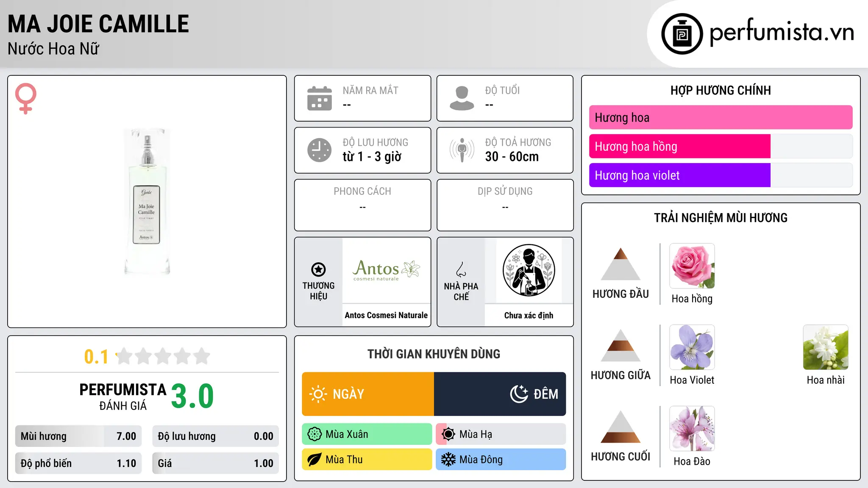This screenshot has width=868, height=488.
Task: Click the perfumer silhouette illustration
Action: click(x=529, y=270)
